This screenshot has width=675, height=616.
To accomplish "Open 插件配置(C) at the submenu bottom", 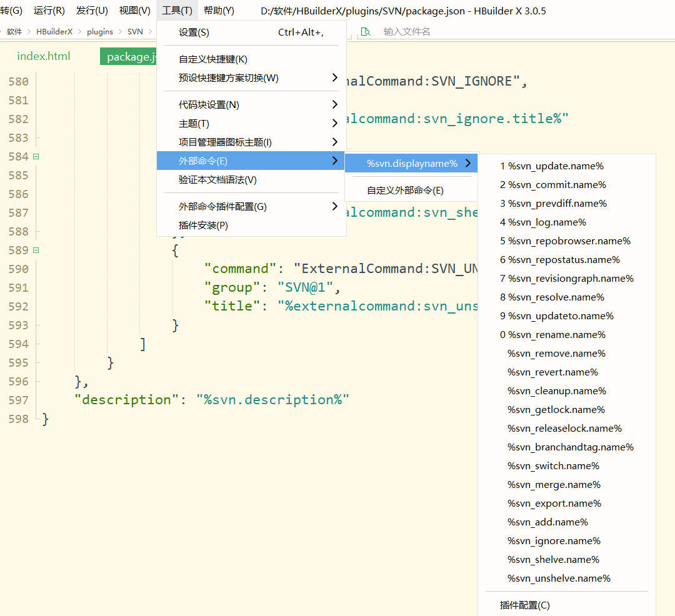I will click(x=525, y=605).
